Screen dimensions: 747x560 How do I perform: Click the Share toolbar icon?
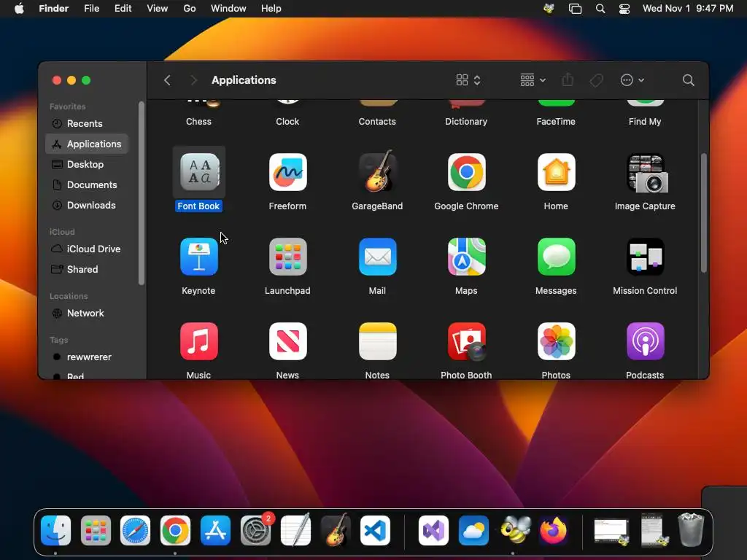(x=568, y=79)
